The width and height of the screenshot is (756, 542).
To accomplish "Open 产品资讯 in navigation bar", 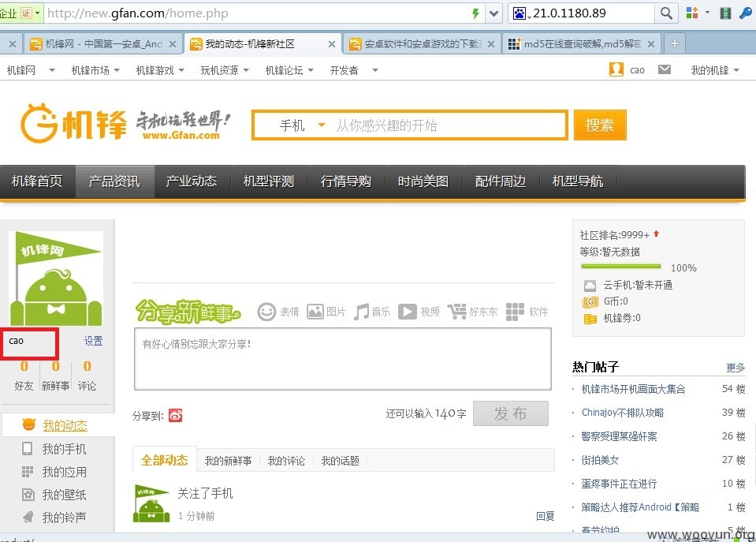I will click(114, 181).
